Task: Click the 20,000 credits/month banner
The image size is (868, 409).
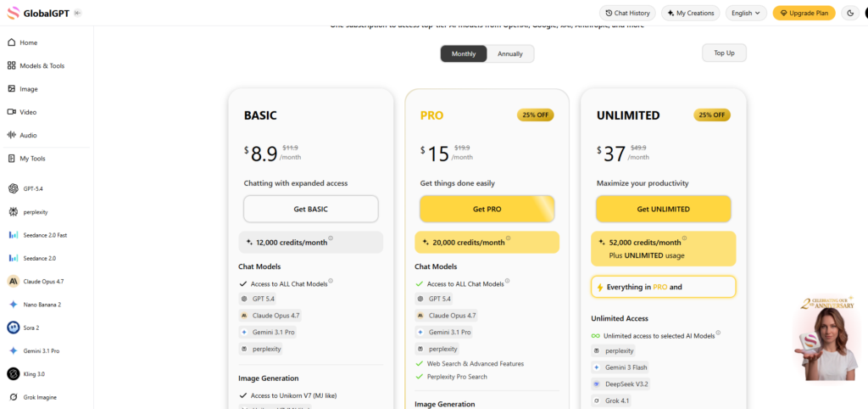Action: (x=487, y=242)
